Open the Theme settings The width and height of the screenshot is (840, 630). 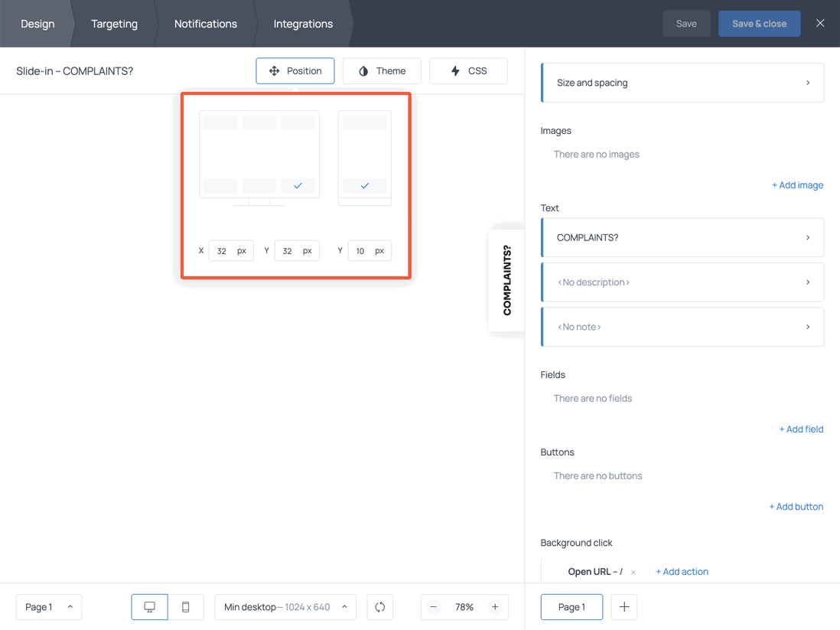click(381, 70)
